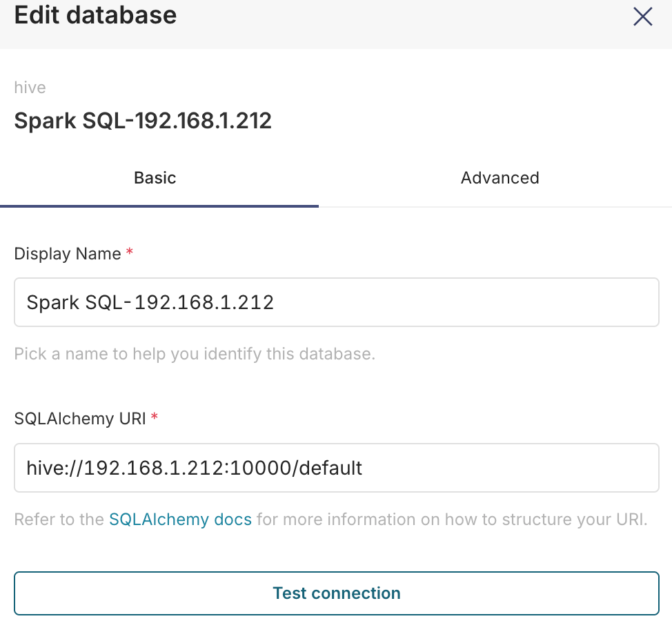Click the Display Name field label
The width and height of the screenshot is (672, 632).
[x=67, y=254]
